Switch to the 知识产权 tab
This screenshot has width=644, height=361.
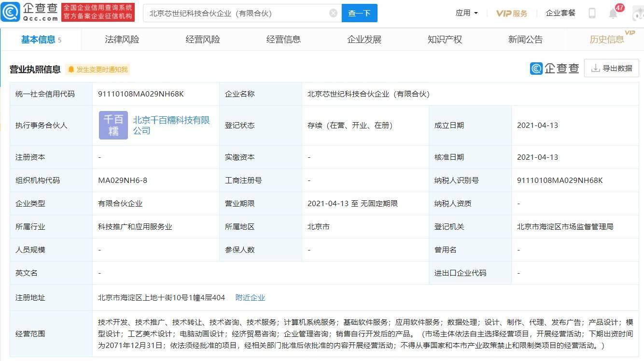click(445, 40)
